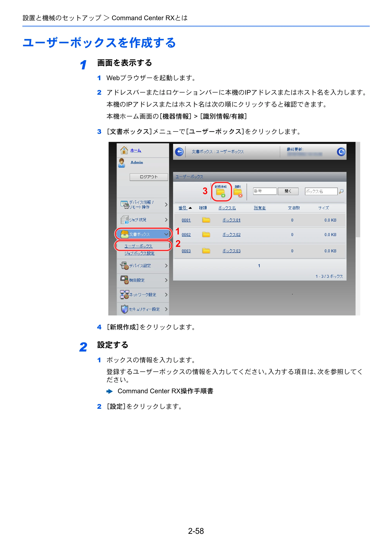Click the セキュリティー設定 shield icon

coord(124,309)
